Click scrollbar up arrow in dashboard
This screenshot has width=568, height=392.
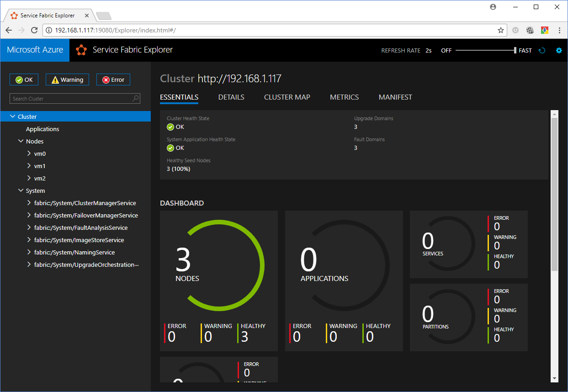(555, 114)
